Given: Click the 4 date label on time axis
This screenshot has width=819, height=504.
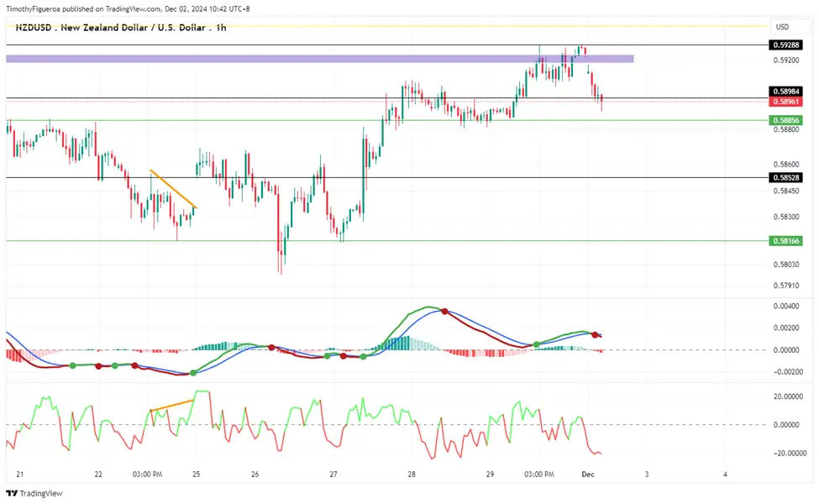Looking at the screenshot, I should (x=725, y=475).
